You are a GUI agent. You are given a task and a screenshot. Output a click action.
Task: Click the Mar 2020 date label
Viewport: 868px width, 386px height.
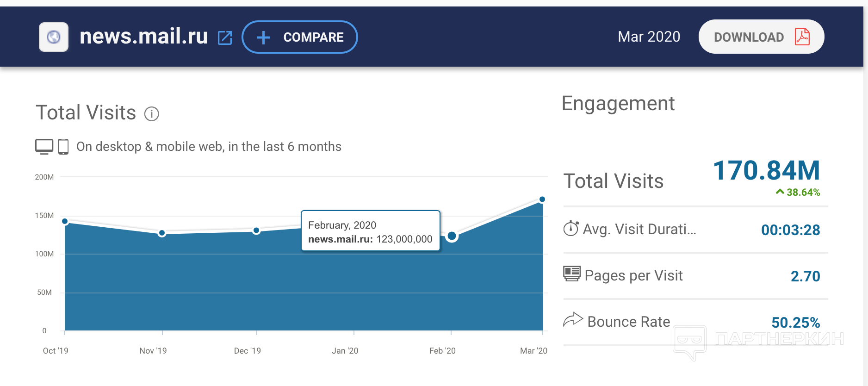649,37
